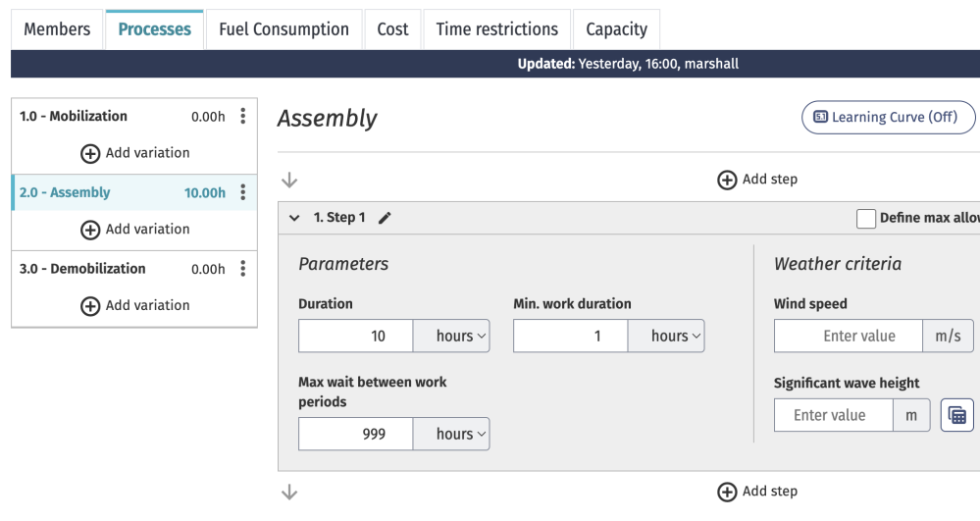Open the wave height calculator table icon
This screenshot has height=521, width=980.
click(956, 415)
